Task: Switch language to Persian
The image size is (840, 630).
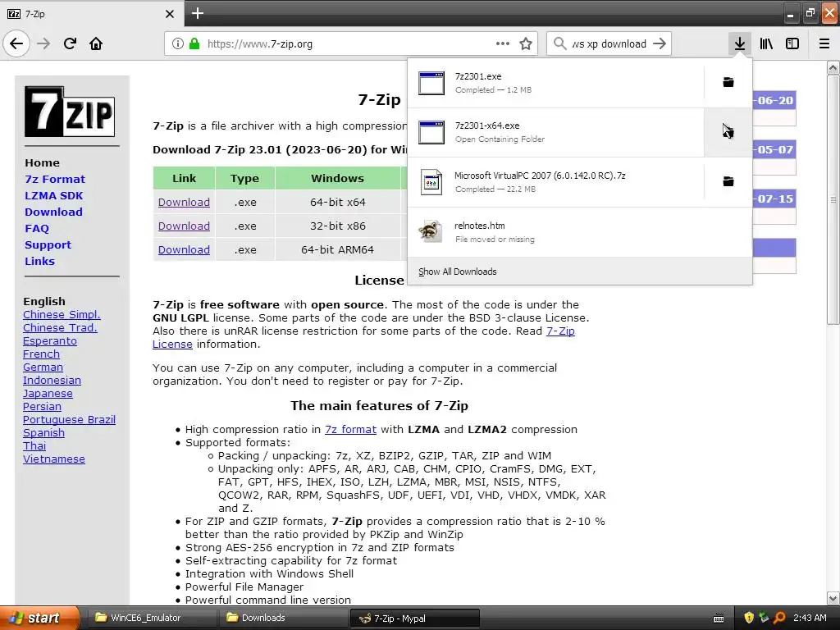Action: pos(43,407)
